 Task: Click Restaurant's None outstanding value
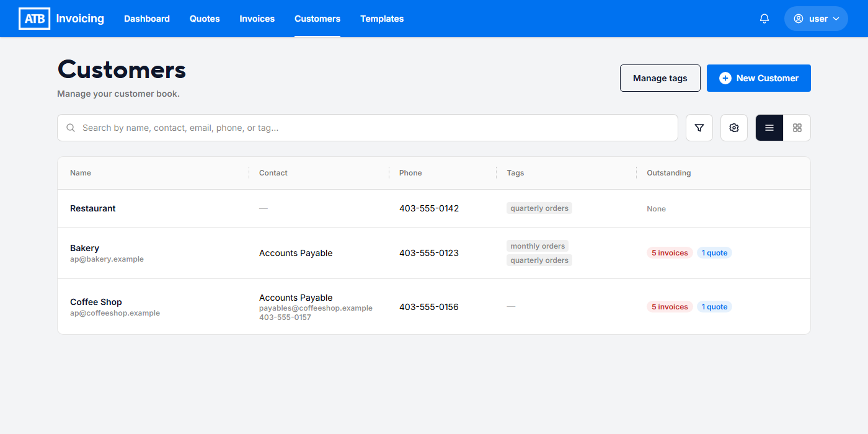(x=656, y=209)
